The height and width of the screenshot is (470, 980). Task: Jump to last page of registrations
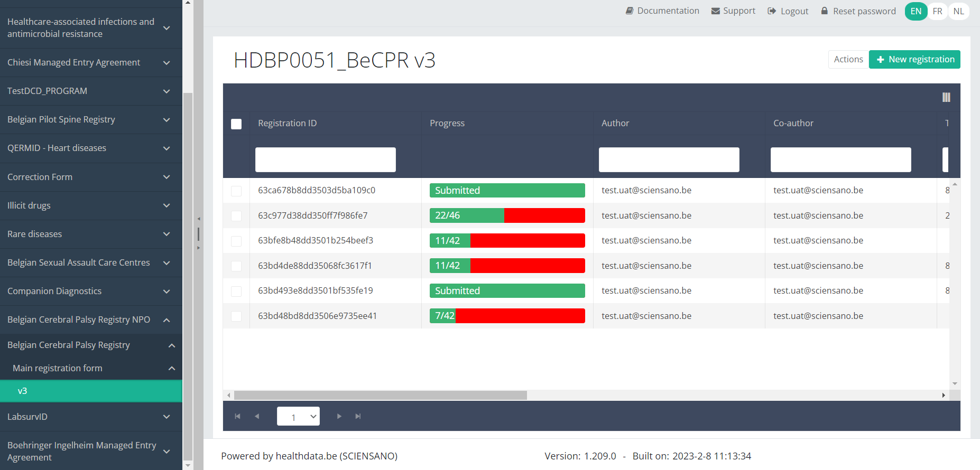tap(358, 416)
